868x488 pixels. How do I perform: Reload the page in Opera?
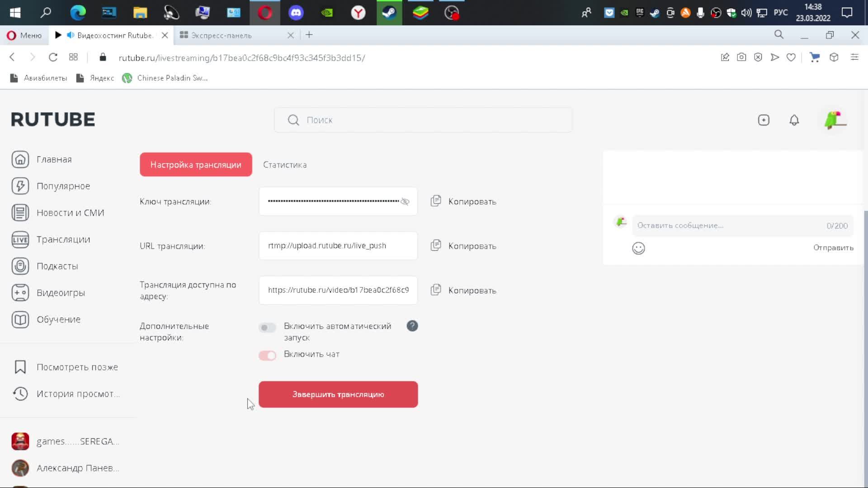[53, 57]
